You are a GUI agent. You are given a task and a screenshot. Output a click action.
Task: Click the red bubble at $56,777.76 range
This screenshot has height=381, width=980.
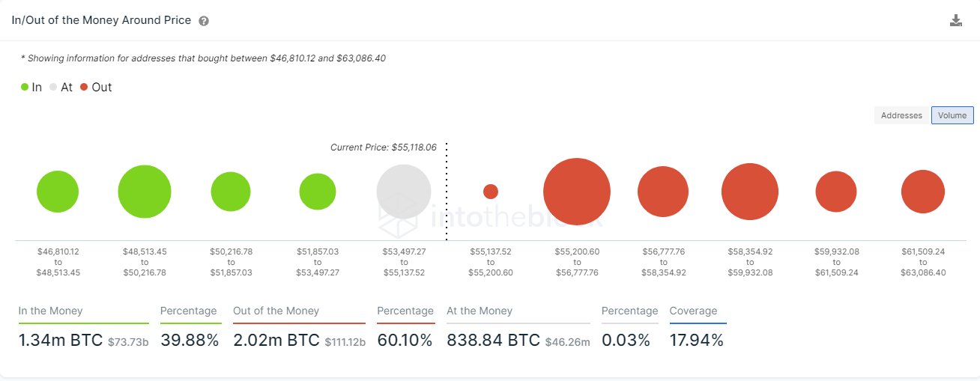pos(663,192)
